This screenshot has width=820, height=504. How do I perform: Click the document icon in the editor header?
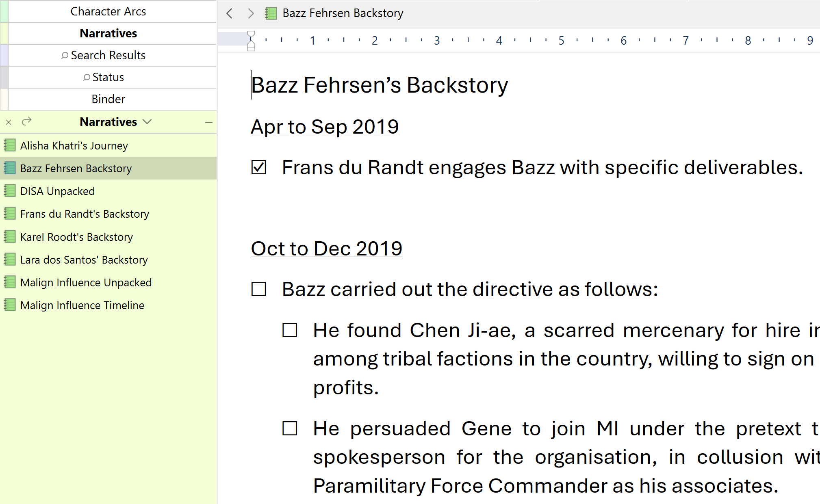point(271,13)
